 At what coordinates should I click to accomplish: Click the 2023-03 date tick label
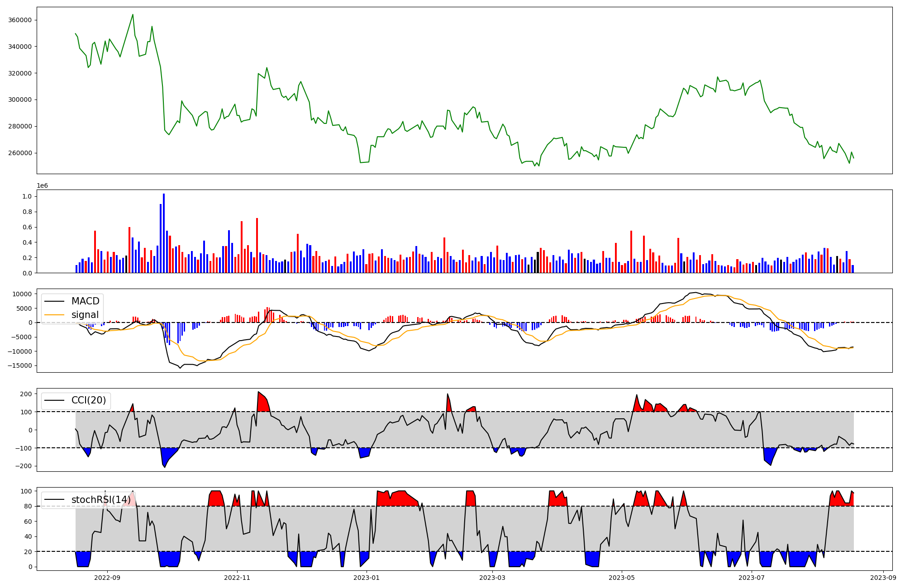(x=492, y=578)
